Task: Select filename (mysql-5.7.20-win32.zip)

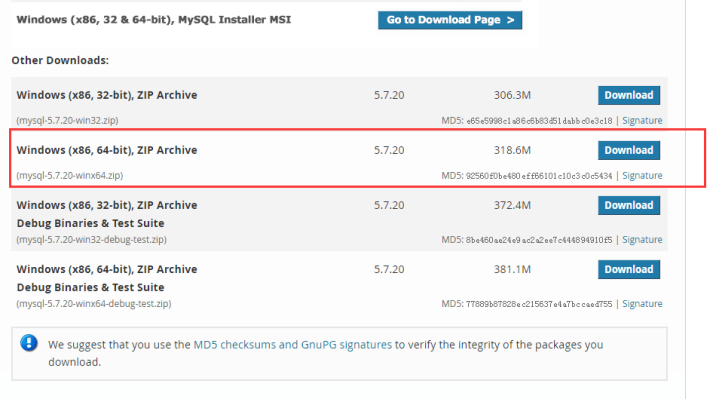Action: click(67, 120)
